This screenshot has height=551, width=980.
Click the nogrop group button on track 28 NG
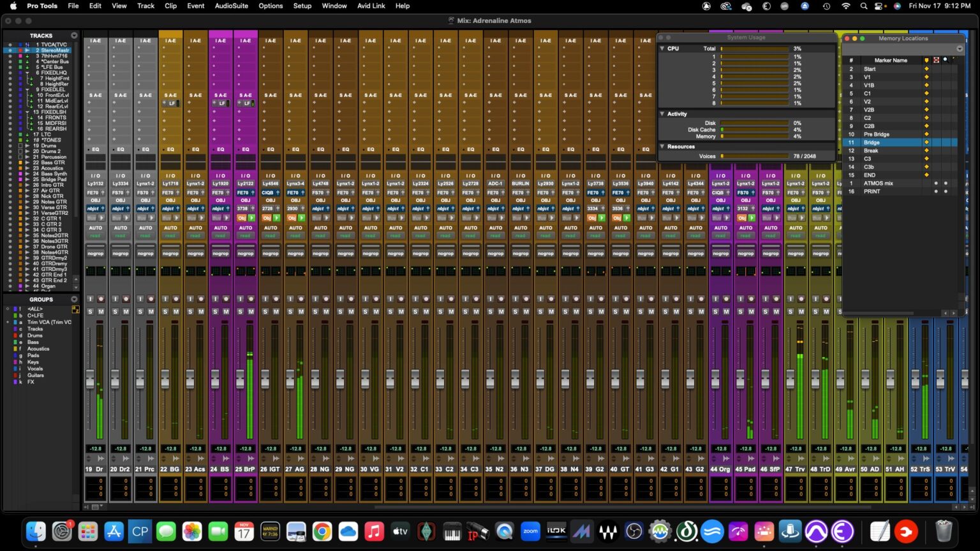click(320, 253)
